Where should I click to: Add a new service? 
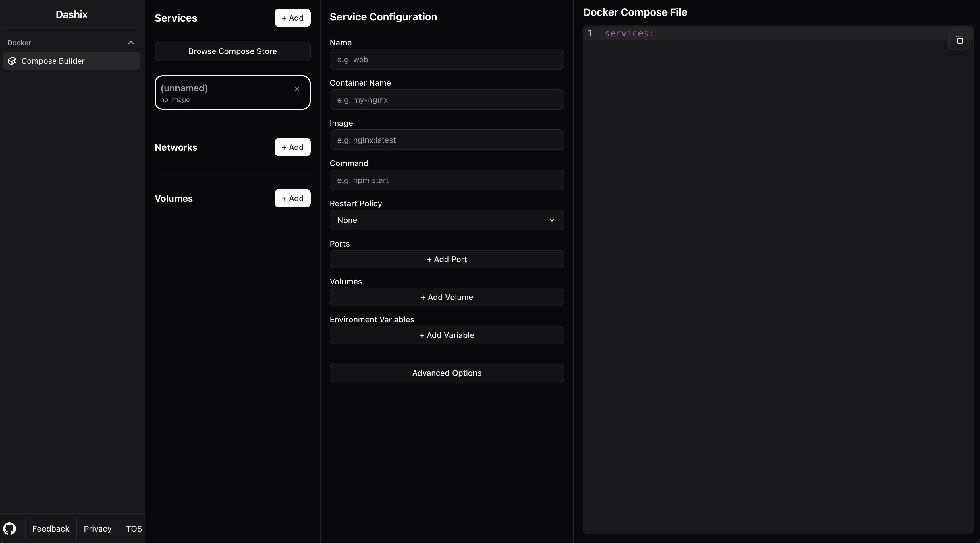[292, 18]
